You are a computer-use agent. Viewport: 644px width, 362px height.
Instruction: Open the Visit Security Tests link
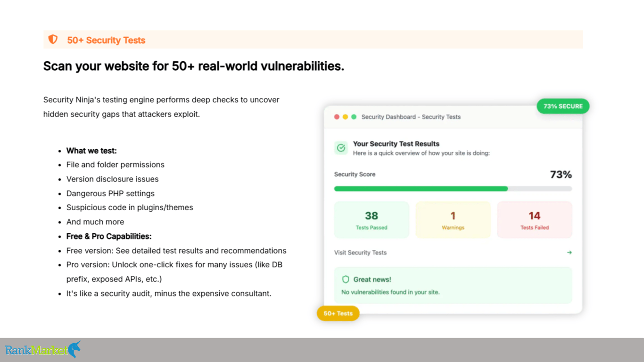(x=360, y=253)
